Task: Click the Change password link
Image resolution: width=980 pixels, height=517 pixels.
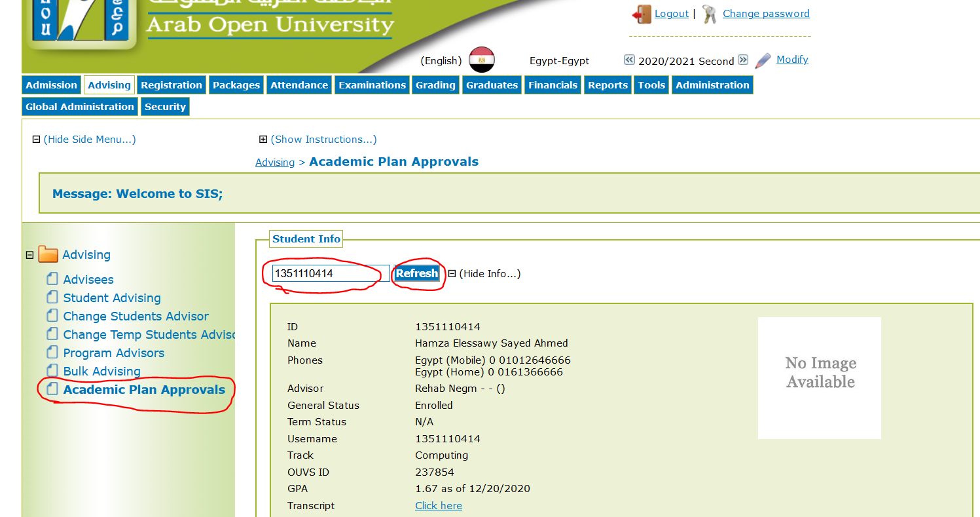Action: pos(766,14)
